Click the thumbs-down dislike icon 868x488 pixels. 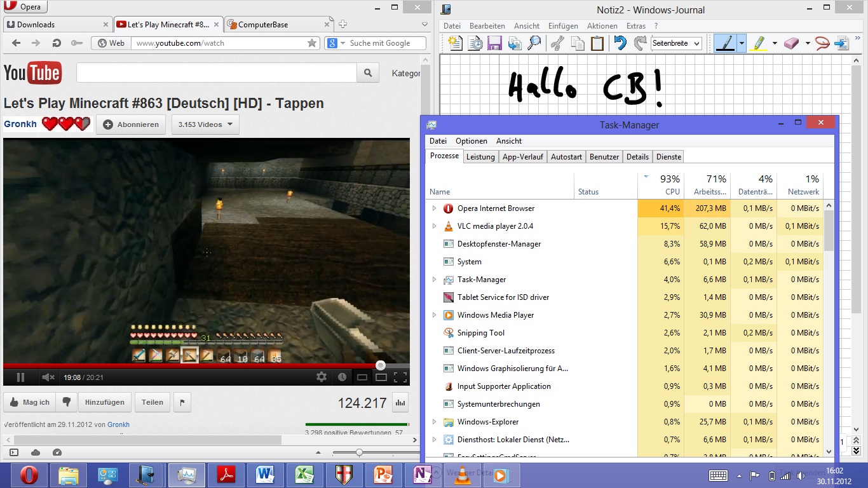click(x=66, y=402)
